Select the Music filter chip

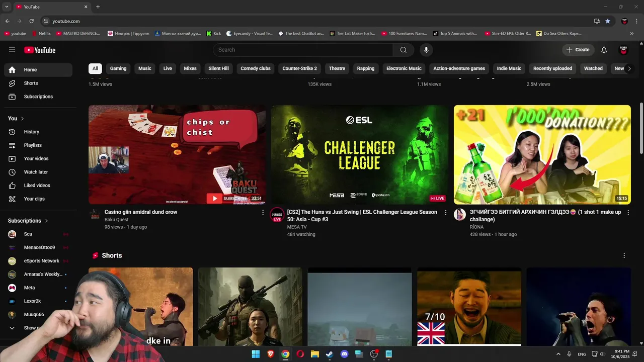pyautogui.click(x=145, y=68)
